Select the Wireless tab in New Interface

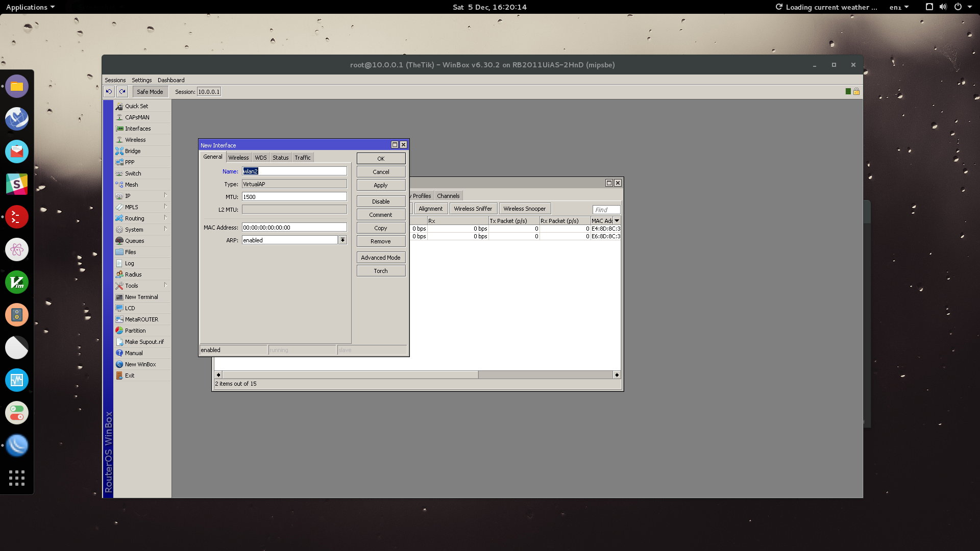pyautogui.click(x=237, y=157)
